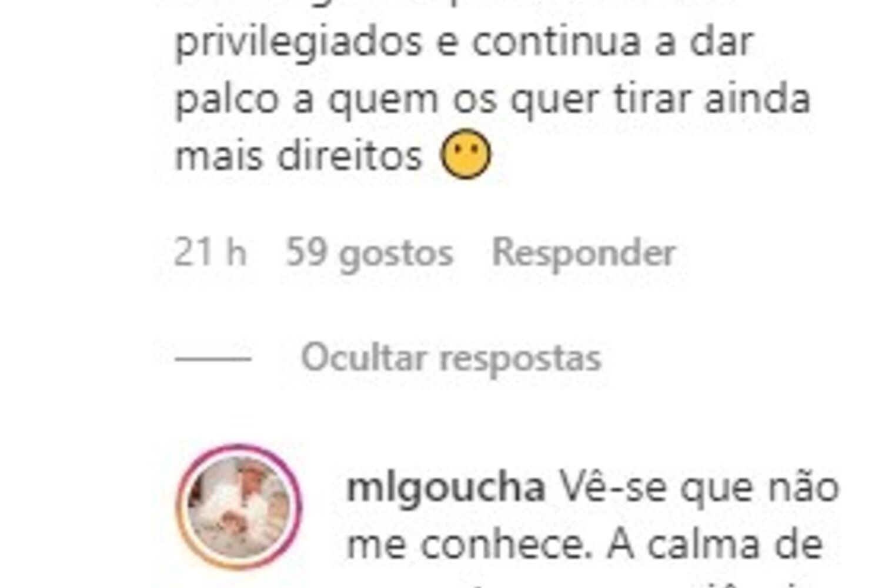Click the gradient story ring around avatar
882x588 pixels.
pos(238,506)
